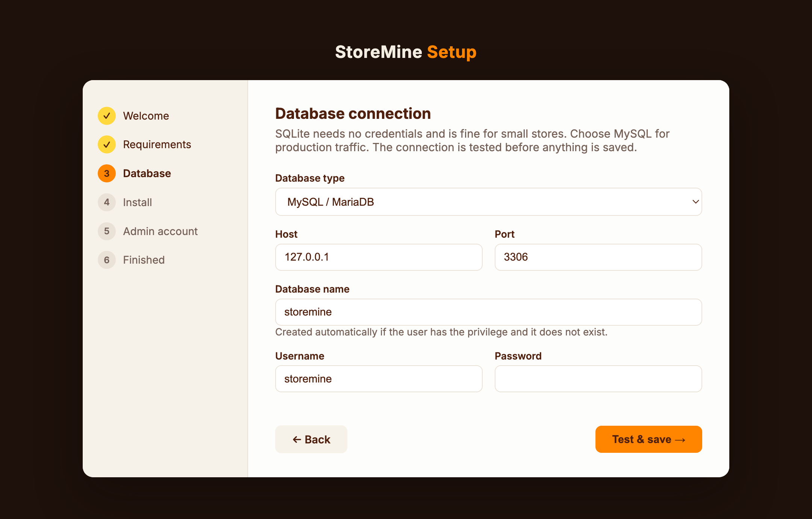The image size is (812, 519).
Task: Click the Back button
Action: coord(311,439)
